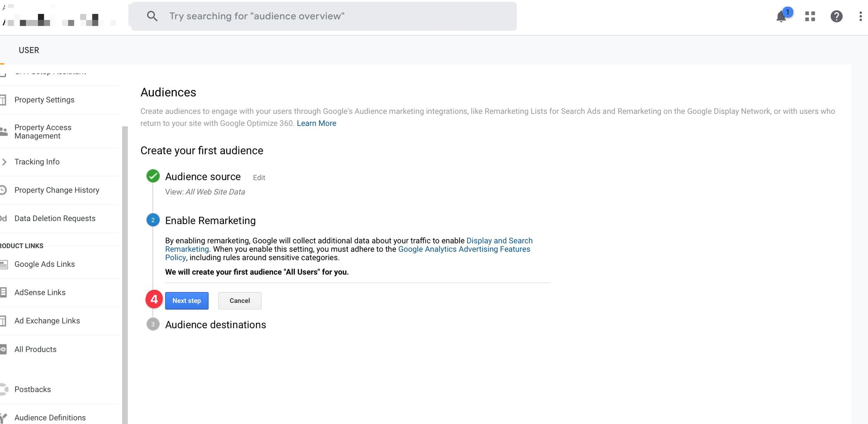Viewport: 868px width, 424px height.
Task: Click the Enable Remarketing heading
Action: [x=210, y=221]
